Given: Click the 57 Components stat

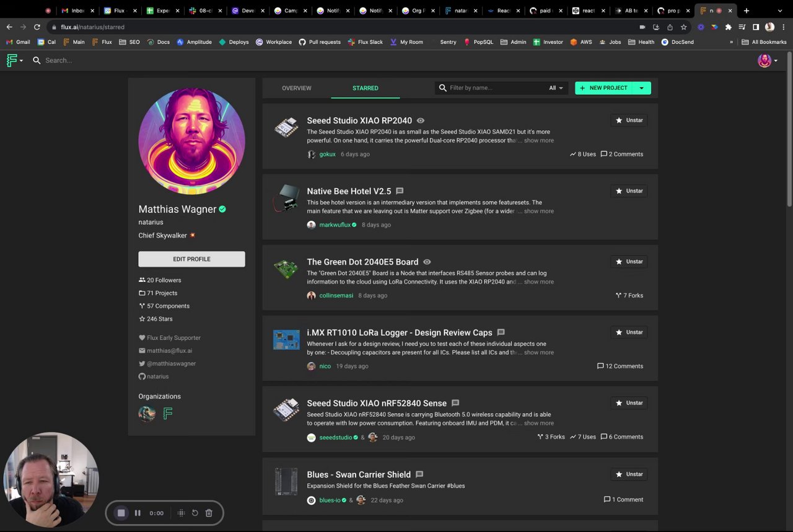Looking at the screenshot, I should coord(164,306).
